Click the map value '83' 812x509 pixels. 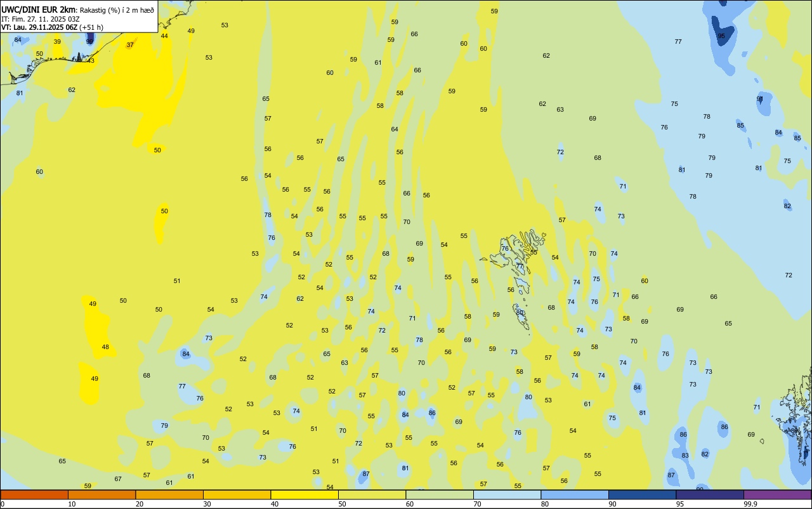coord(685,456)
